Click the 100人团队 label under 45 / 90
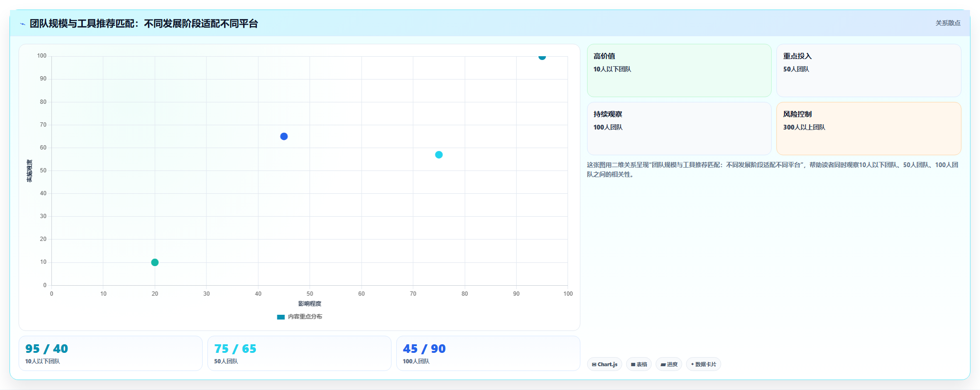Viewport: 980px width, 390px height. pos(416,361)
